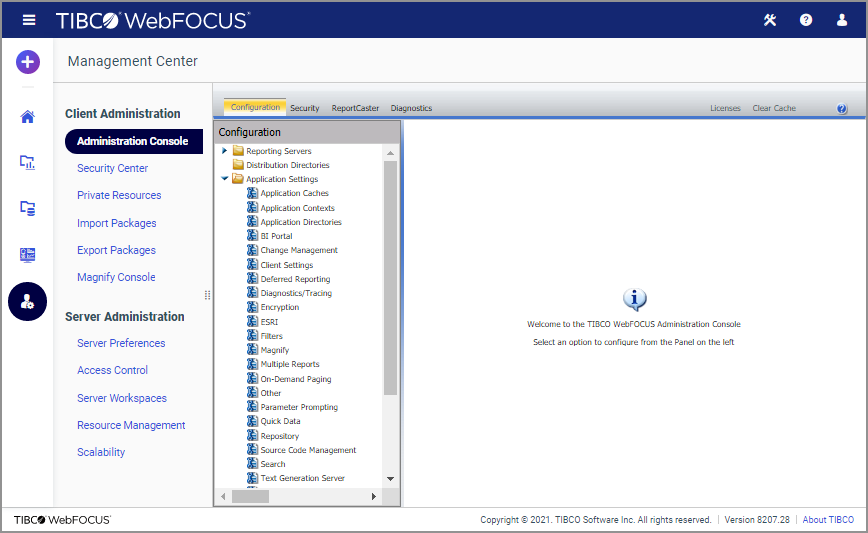The image size is (868, 533).
Task: Expand the Reporting Servers tree node
Action: 224,151
